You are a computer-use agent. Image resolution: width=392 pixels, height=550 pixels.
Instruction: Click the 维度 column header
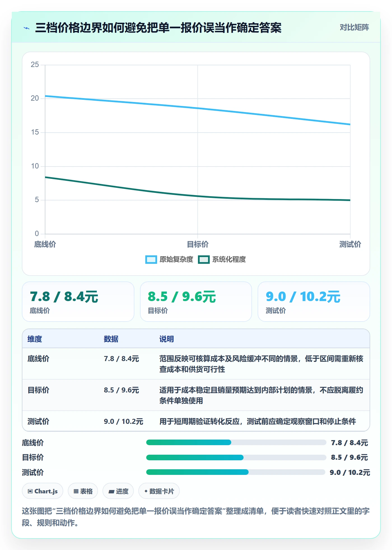tap(35, 339)
